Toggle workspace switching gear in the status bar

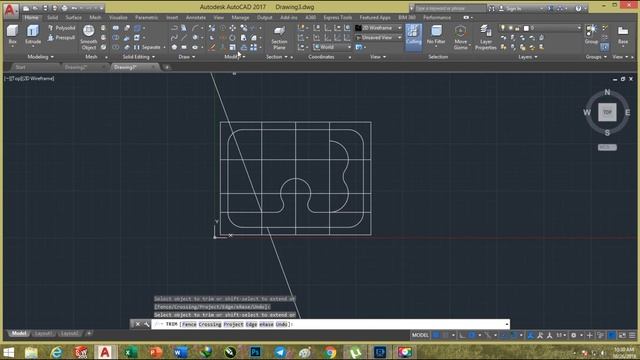pos(573,335)
